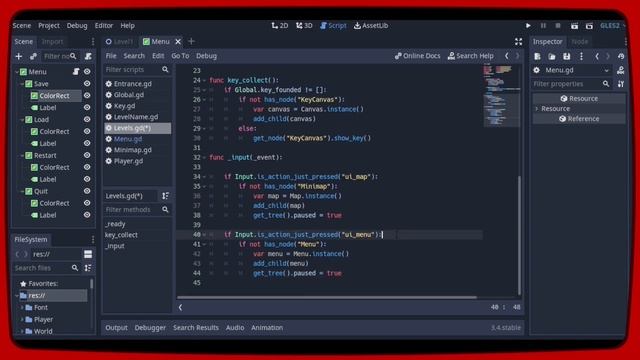Toggle visibility of Load's ColorRect
Image resolution: width=640 pixels, height=360 pixels.
tap(87, 131)
